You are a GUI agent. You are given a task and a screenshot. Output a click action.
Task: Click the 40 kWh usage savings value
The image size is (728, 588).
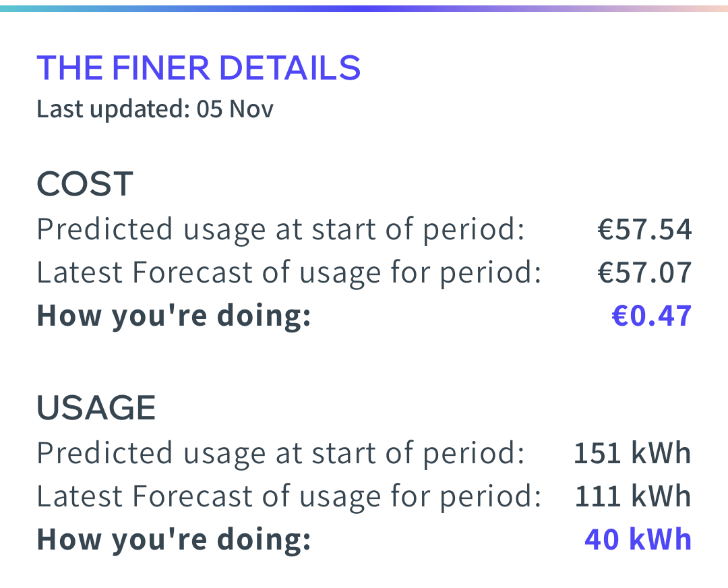coord(638,539)
